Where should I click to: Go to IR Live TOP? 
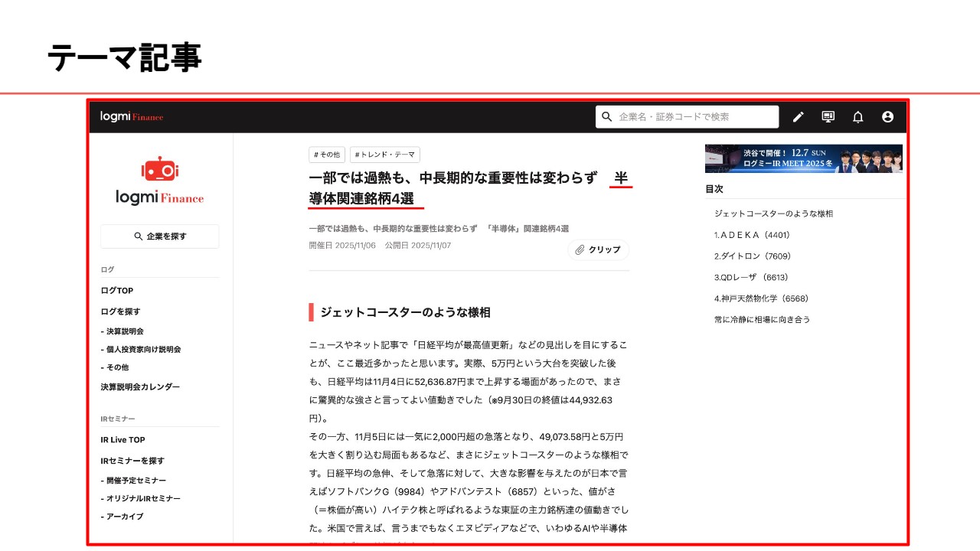122,440
